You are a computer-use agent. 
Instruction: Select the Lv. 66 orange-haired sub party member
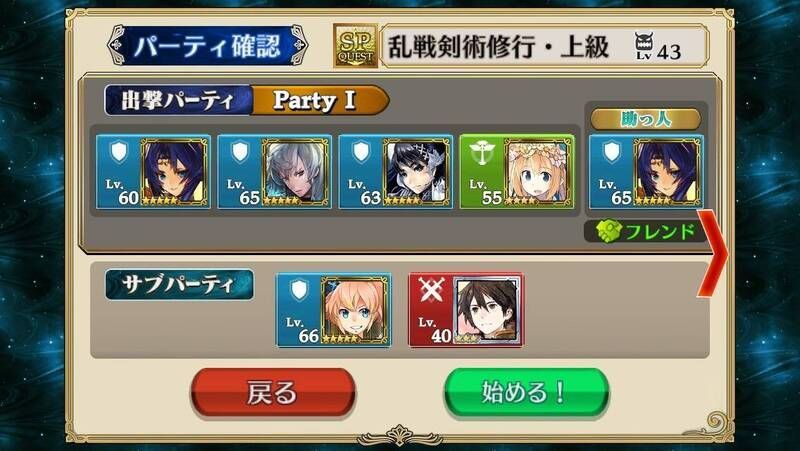click(334, 310)
